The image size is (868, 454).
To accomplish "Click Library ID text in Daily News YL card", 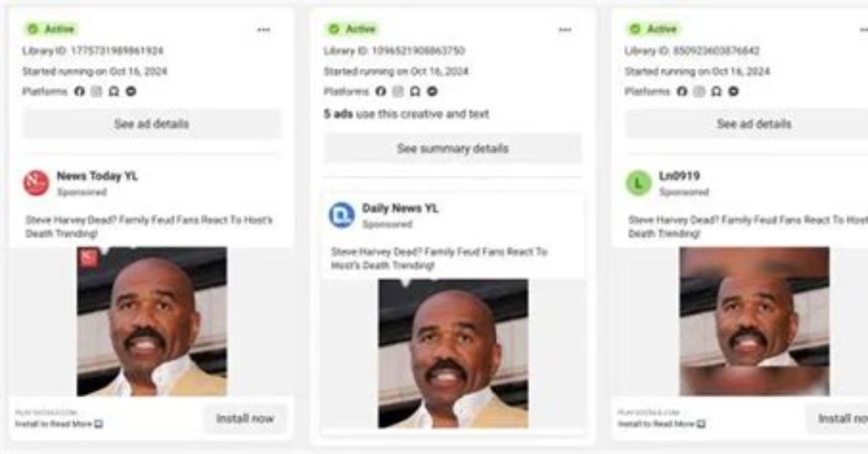I will [394, 51].
